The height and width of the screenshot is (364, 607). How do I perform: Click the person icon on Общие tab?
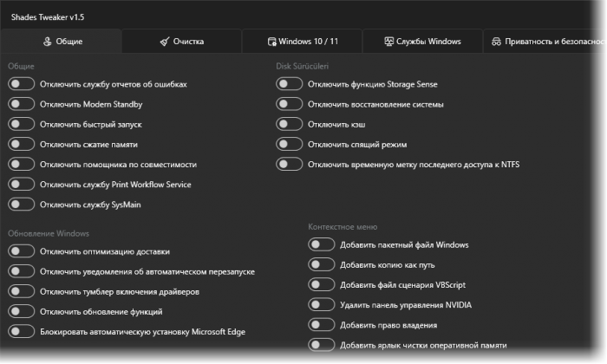tap(48, 42)
